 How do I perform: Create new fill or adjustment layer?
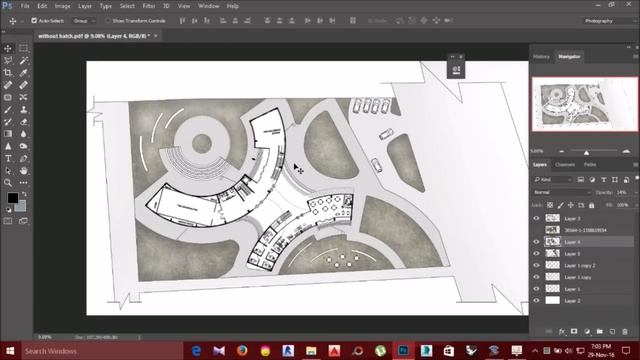coord(587,331)
